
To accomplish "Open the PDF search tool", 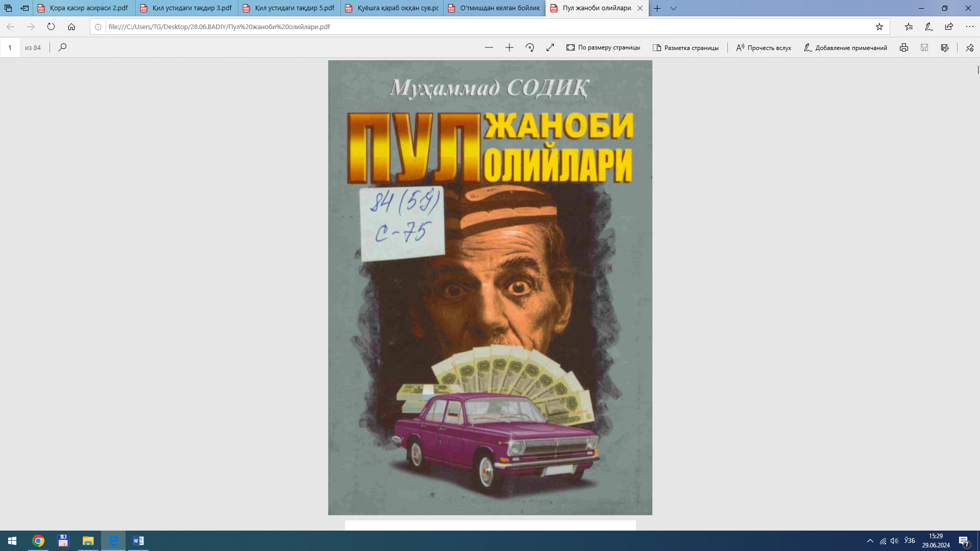I will [62, 47].
